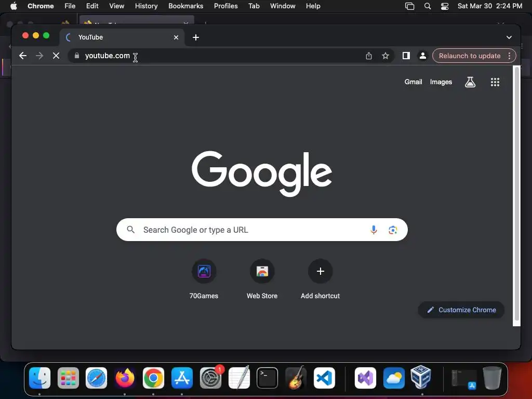Open Spotlight search in menu bar
This screenshot has height=399, width=532.
(428, 6)
